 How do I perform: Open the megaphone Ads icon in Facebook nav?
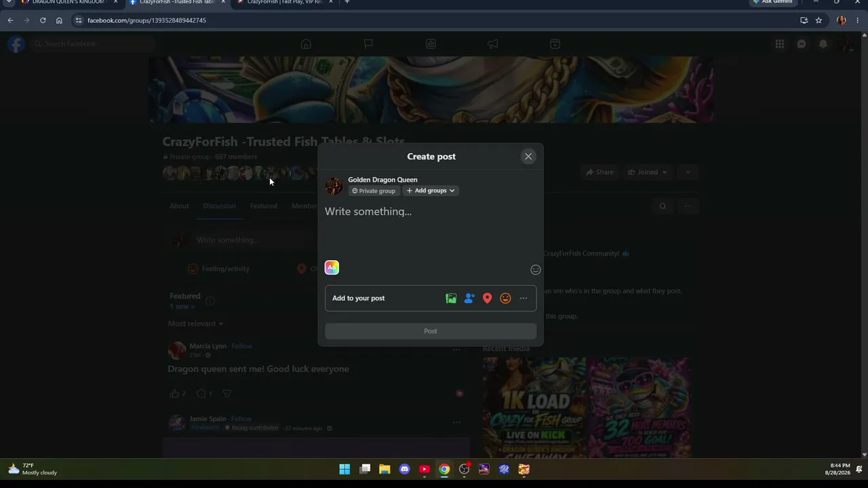tap(493, 44)
